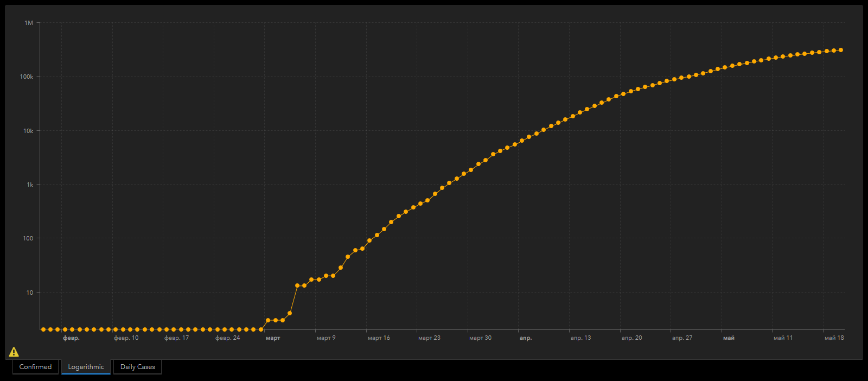Click the bold 'март' month label
This screenshot has height=381, width=868.
(x=273, y=338)
